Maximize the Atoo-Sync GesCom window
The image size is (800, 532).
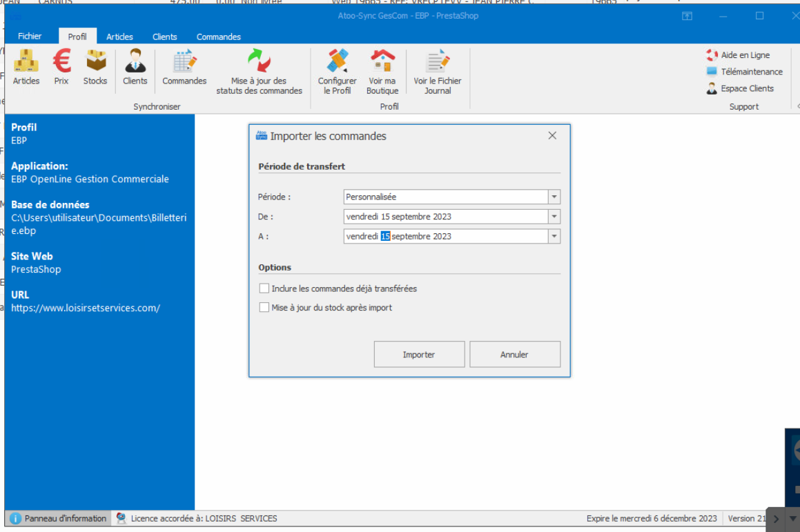[x=760, y=17]
